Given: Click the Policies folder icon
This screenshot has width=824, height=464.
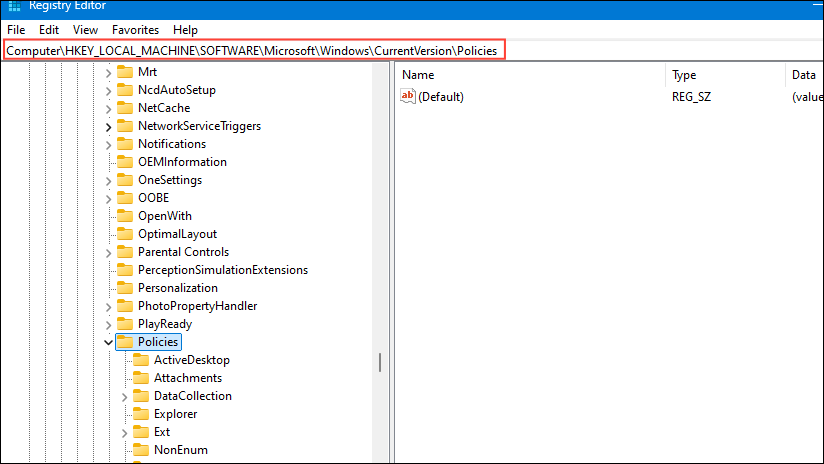Looking at the screenshot, I should tap(125, 342).
